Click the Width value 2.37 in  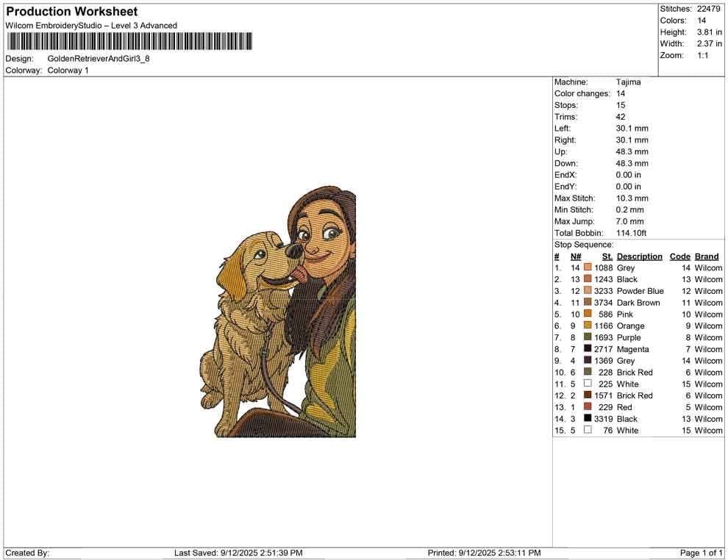[x=710, y=43]
